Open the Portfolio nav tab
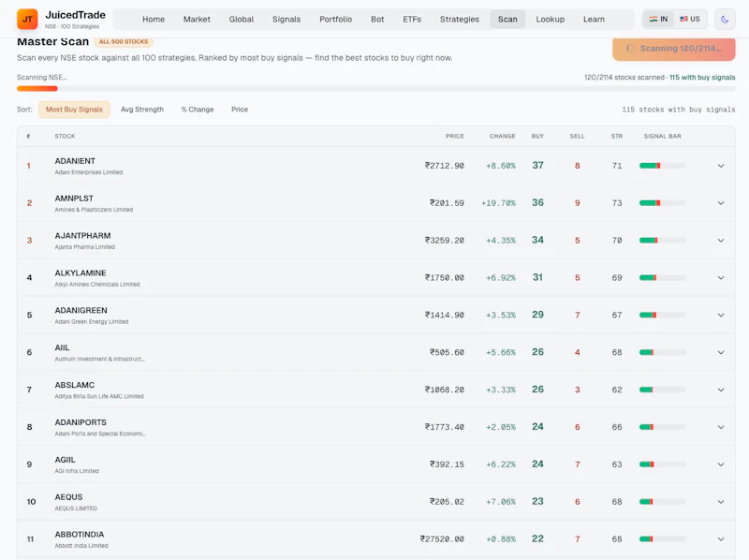Image resolution: width=749 pixels, height=560 pixels. [x=336, y=19]
